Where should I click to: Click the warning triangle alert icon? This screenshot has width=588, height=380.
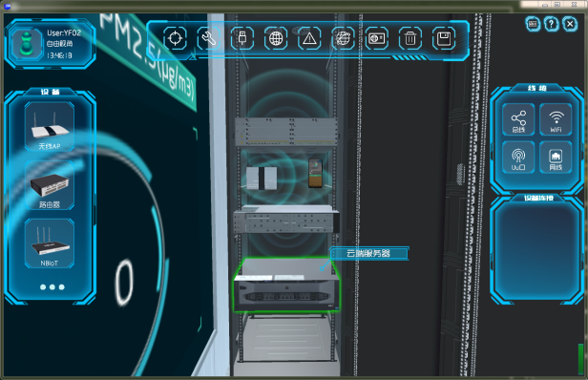coord(309,38)
